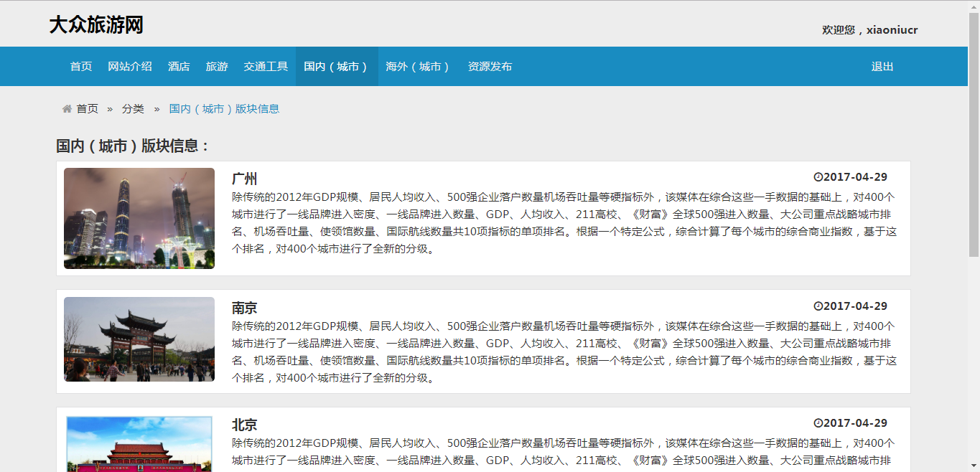Click the 2017-04-29 date on 北京 card
The image size is (980, 472).
point(856,423)
